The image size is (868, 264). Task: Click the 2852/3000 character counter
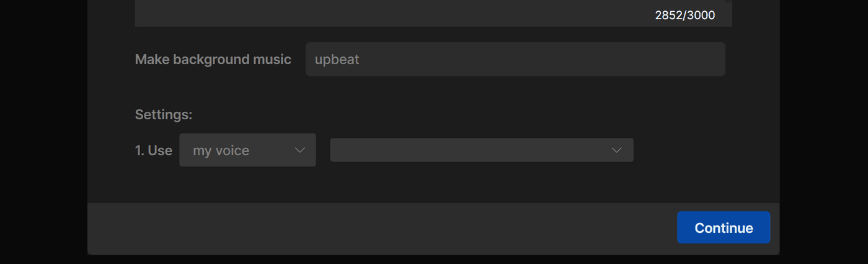[x=684, y=16]
